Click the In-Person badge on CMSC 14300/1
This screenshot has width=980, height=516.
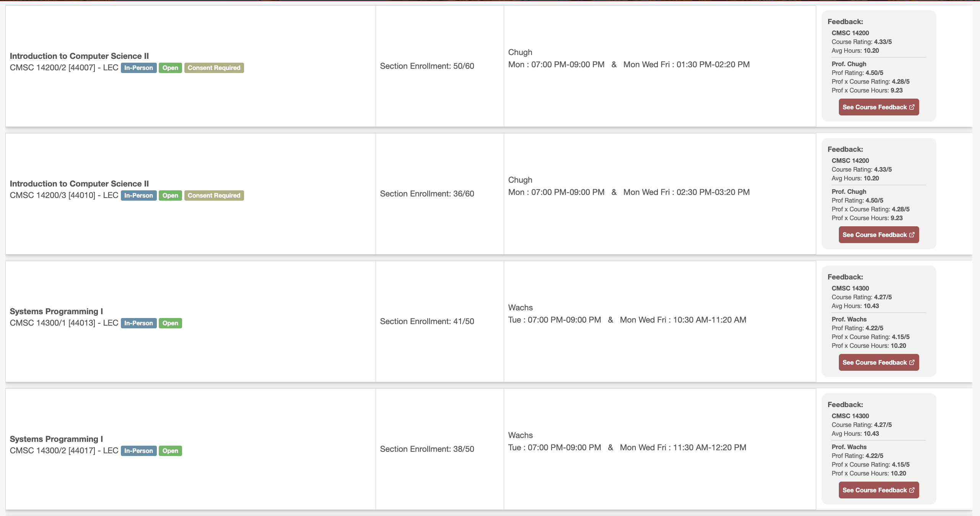click(138, 323)
